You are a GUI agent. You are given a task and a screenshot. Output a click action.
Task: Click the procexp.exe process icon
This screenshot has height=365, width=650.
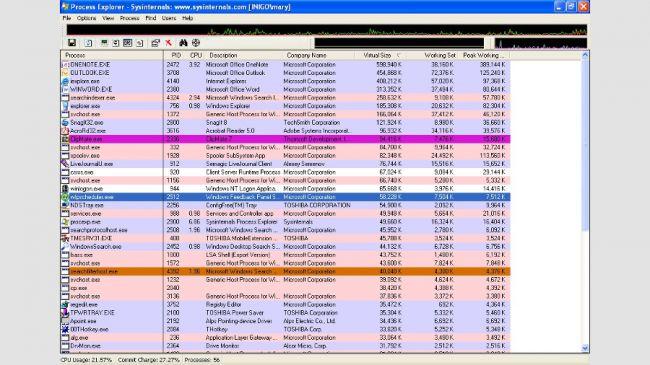[x=65, y=222]
